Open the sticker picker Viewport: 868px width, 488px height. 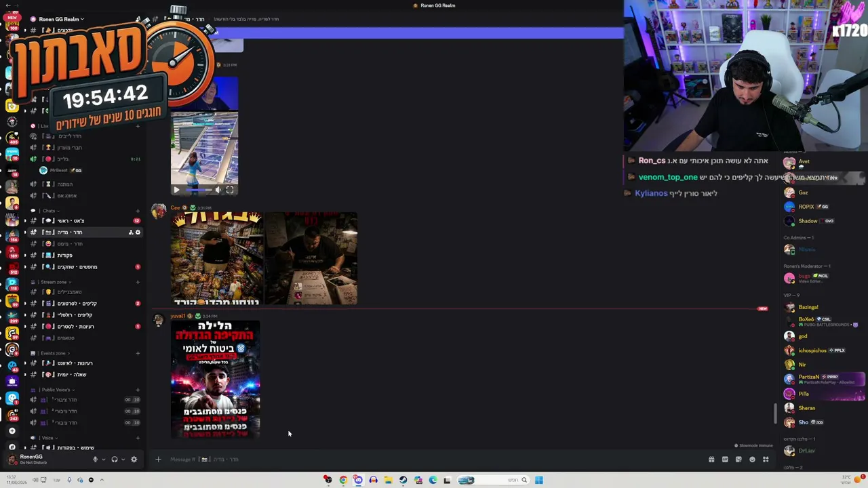(738, 460)
